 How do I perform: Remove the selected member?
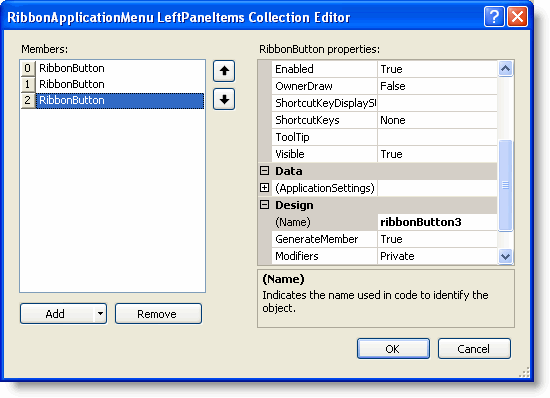(x=158, y=313)
